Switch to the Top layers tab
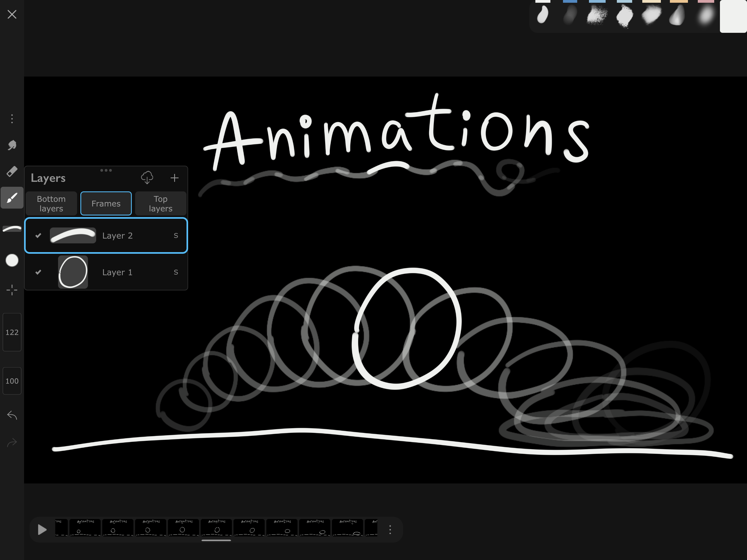747x560 pixels. coord(161,203)
